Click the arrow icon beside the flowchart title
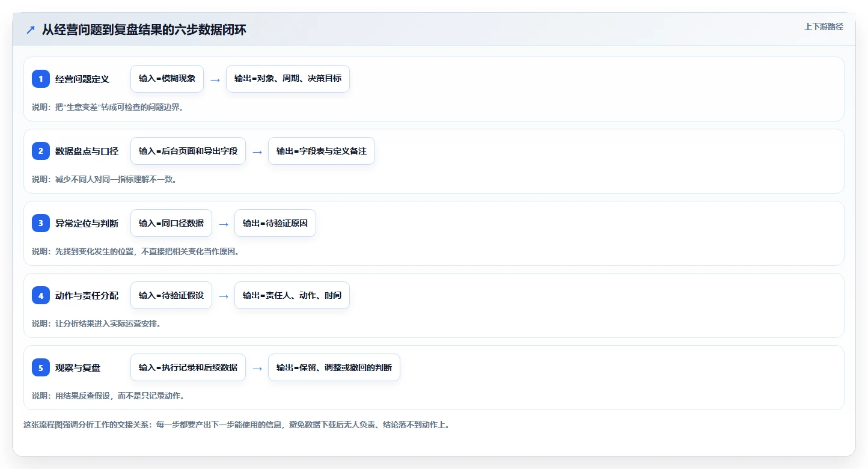This screenshot has width=868, height=469. coord(31,30)
